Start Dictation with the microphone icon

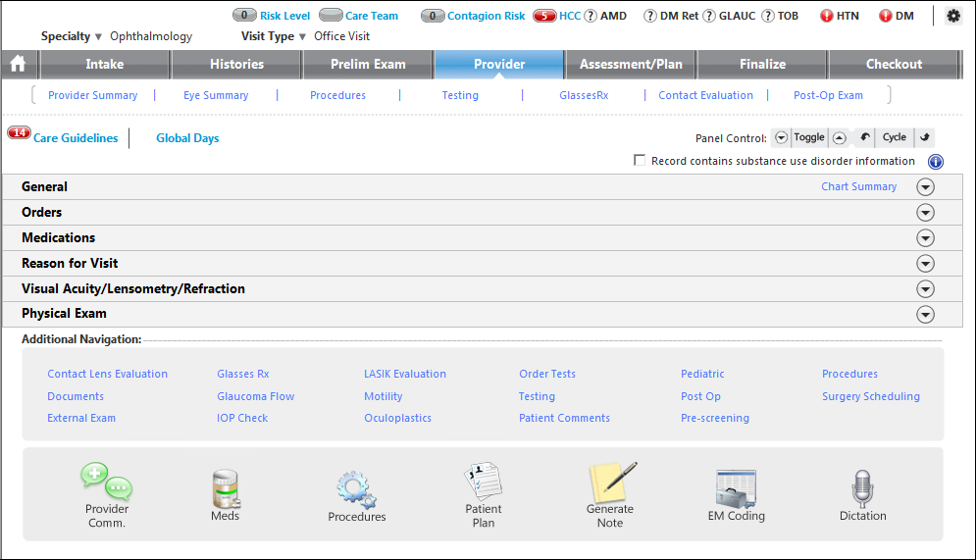coord(863,489)
